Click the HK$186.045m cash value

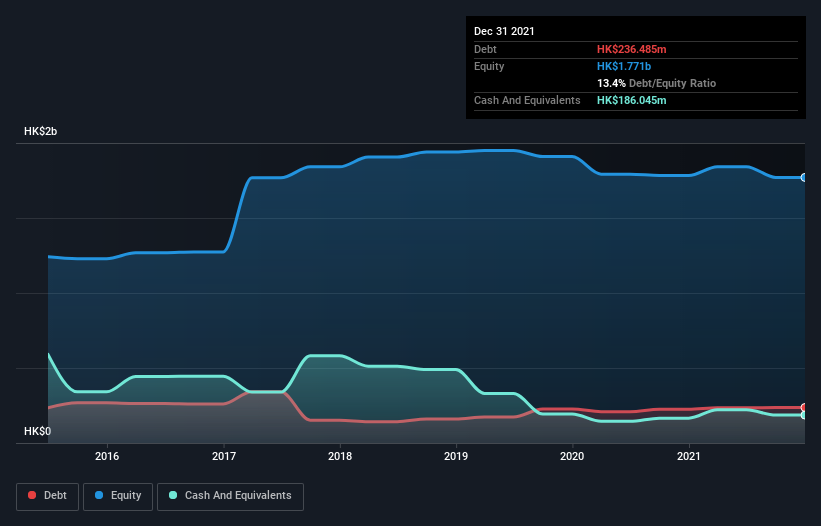click(x=631, y=100)
